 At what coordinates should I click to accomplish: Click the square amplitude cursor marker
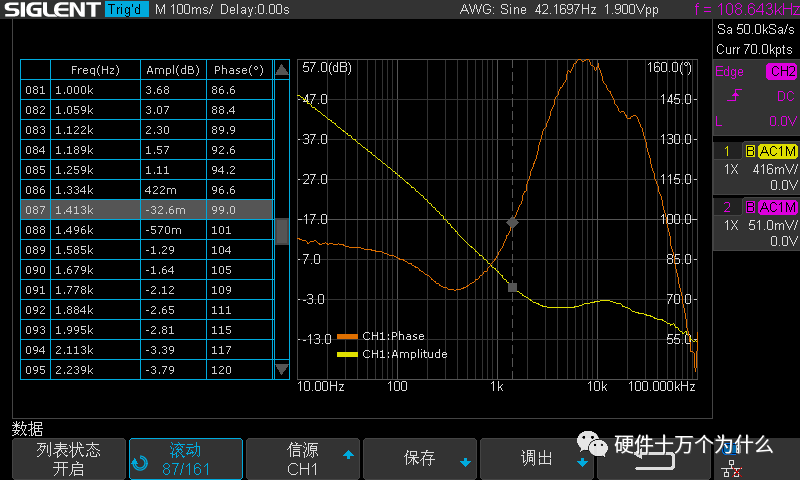(512, 287)
